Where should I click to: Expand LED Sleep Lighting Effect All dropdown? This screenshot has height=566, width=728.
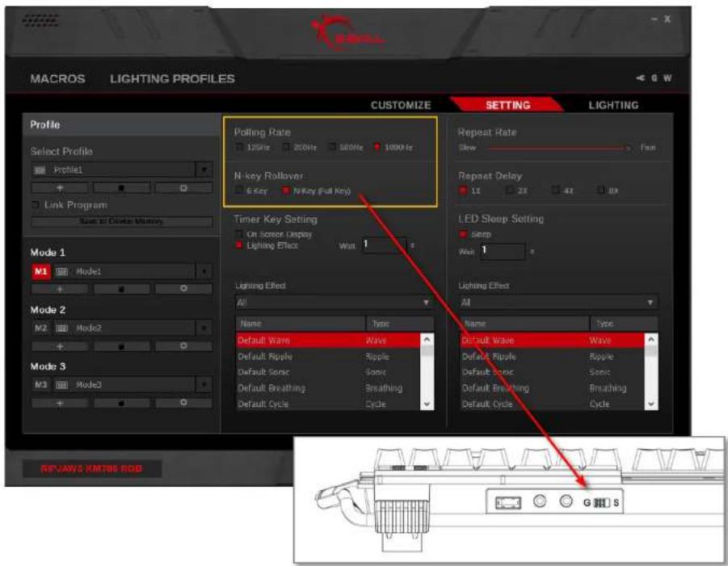558,303
